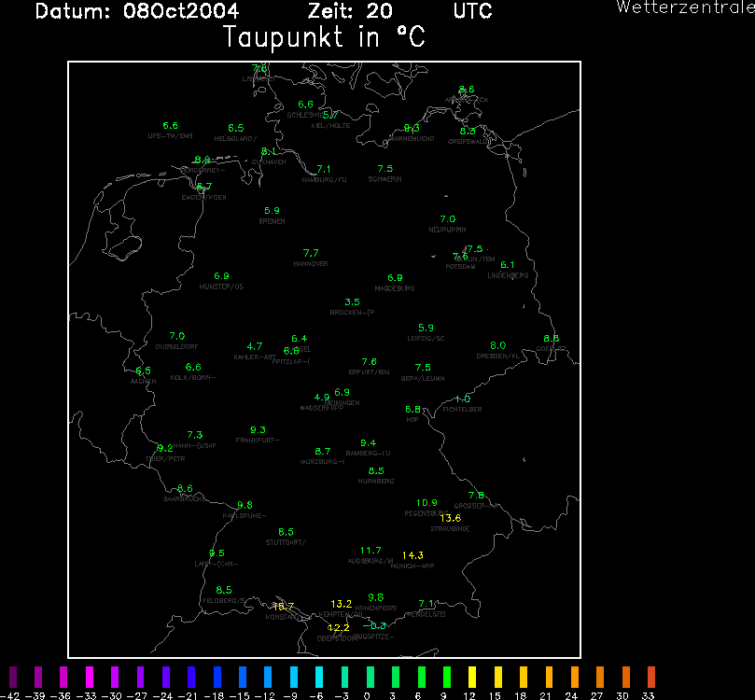This screenshot has height=700, width=755.
Task: Click the yellow 12.2 value above OBERSTDORF
Action: (339, 628)
